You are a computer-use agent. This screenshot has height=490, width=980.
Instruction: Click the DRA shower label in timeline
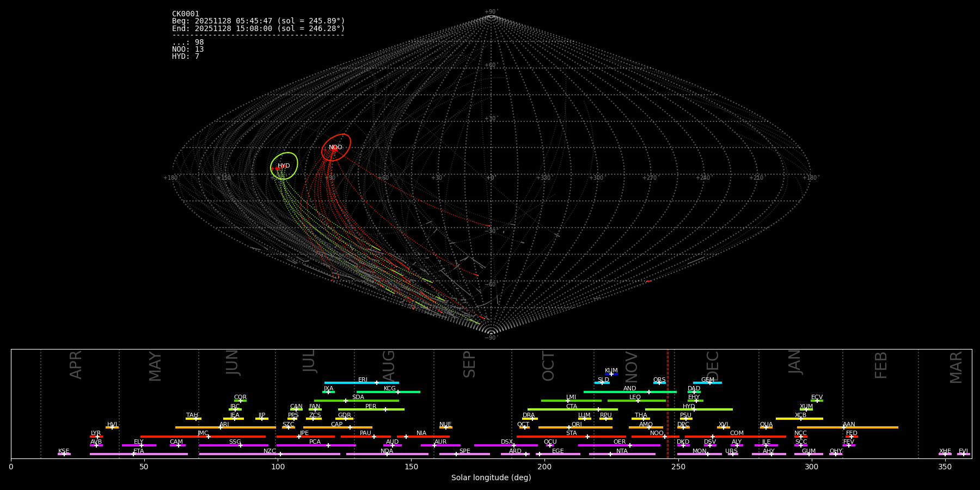[529, 415]
